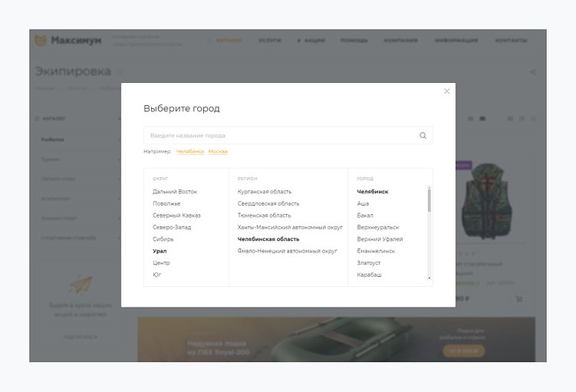The width and height of the screenshot is (576, 392).
Task: Select region Тюменская область
Action: pyautogui.click(x=264, y=216)
